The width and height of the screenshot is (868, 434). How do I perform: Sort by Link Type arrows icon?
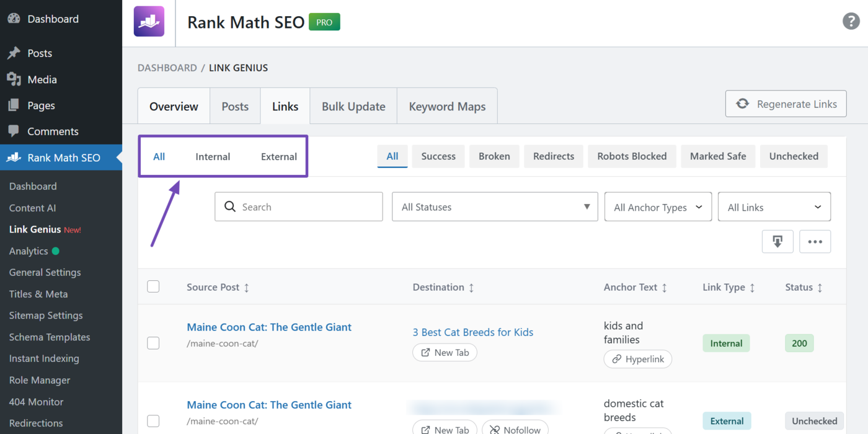(x=752, y=288)
